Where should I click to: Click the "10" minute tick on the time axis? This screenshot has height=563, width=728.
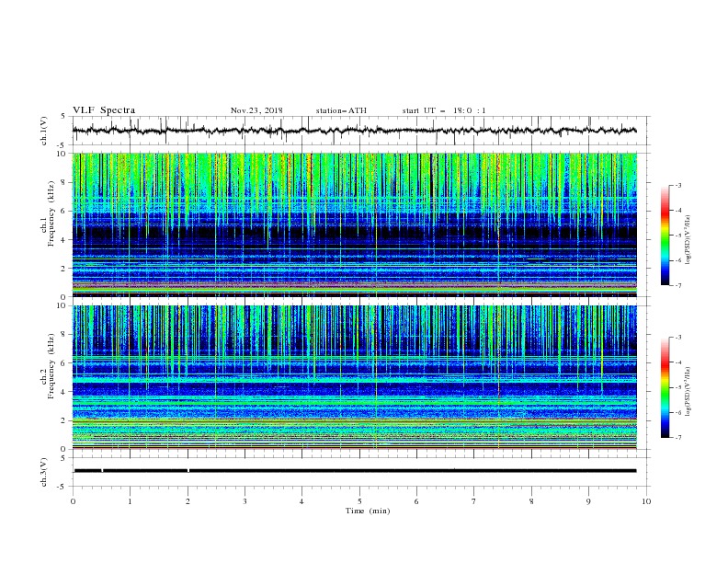coord(646,501)
